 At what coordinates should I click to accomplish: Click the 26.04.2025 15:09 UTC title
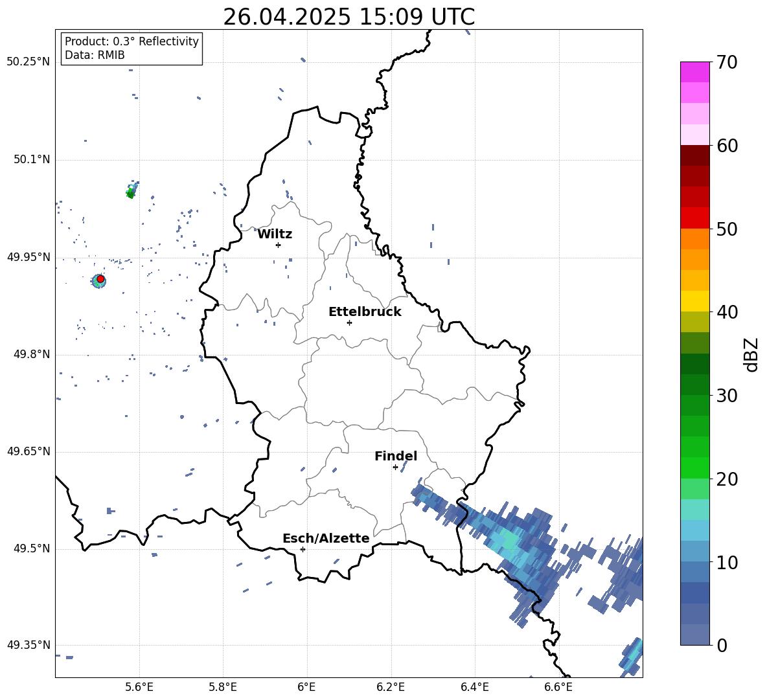pos(349,17)
